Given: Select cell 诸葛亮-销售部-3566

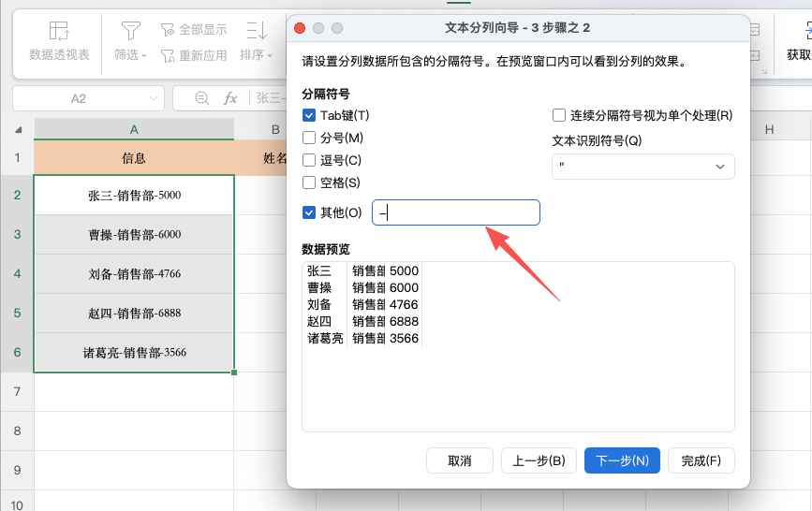Looking at the screenshot, I should [134, 353].
